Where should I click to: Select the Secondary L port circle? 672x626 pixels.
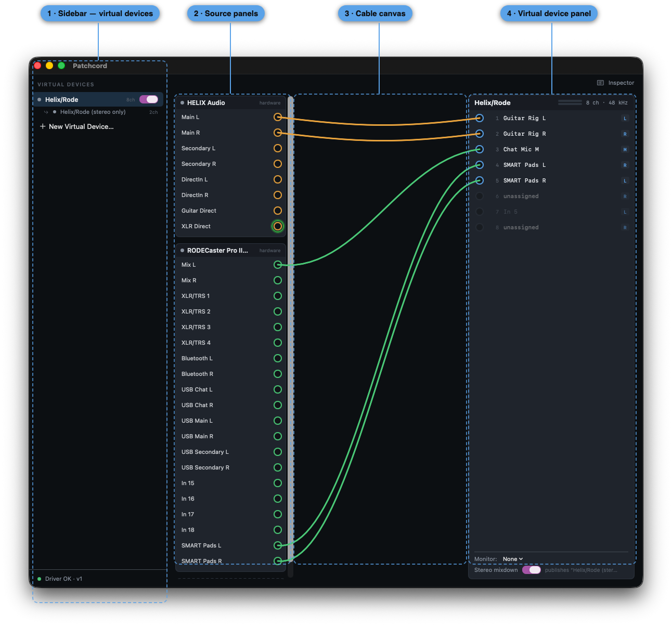[x=278, y=148]
